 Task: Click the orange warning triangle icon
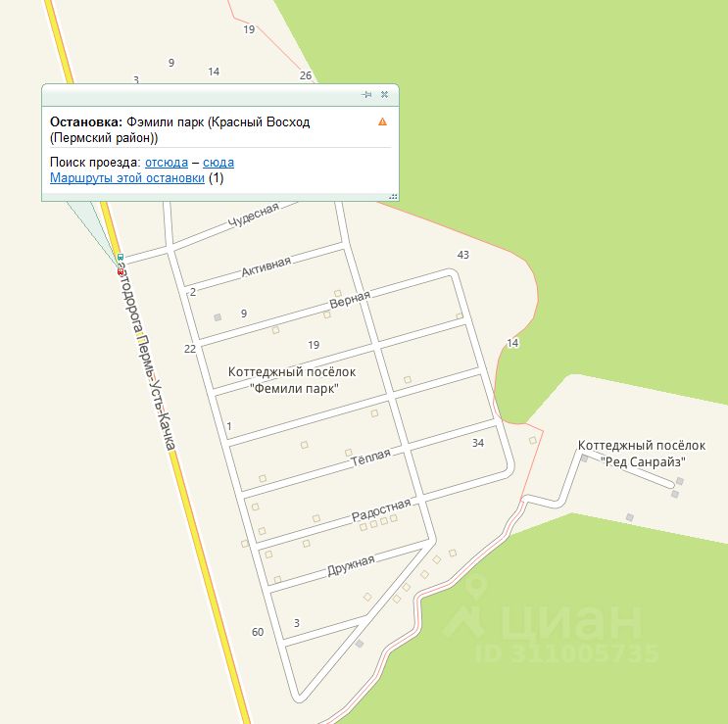click(x=382, y=121)
